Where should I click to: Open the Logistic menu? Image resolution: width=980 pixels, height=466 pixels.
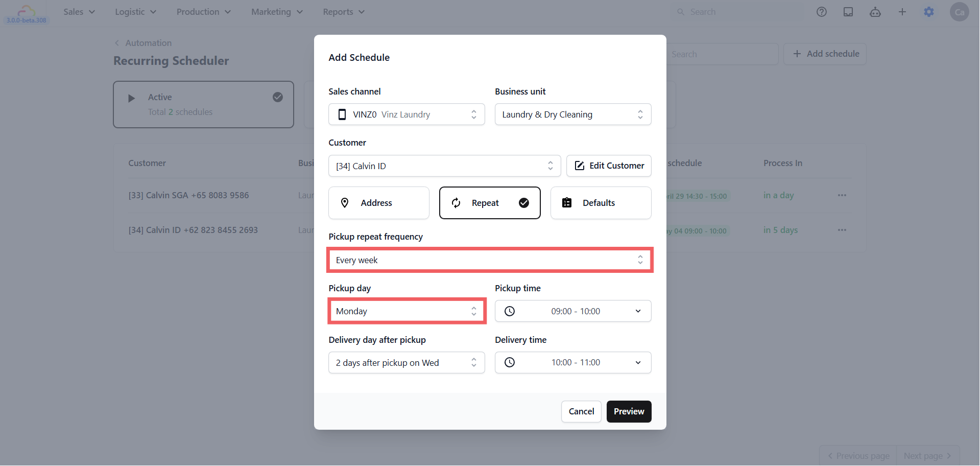[135, 12]
